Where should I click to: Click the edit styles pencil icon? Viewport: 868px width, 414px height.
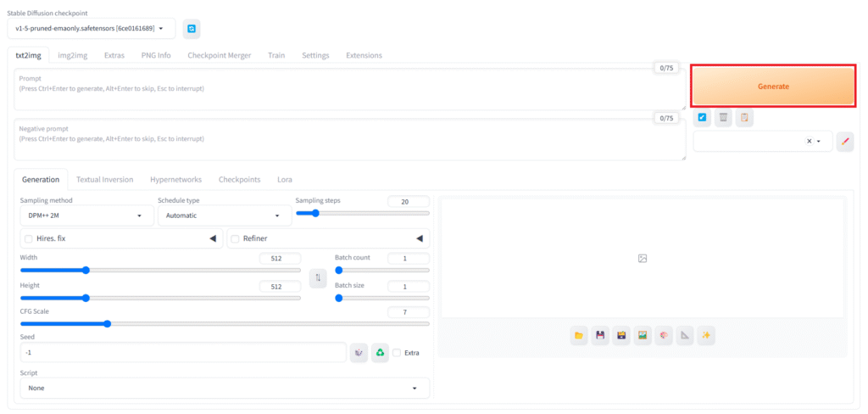point(844,142)
